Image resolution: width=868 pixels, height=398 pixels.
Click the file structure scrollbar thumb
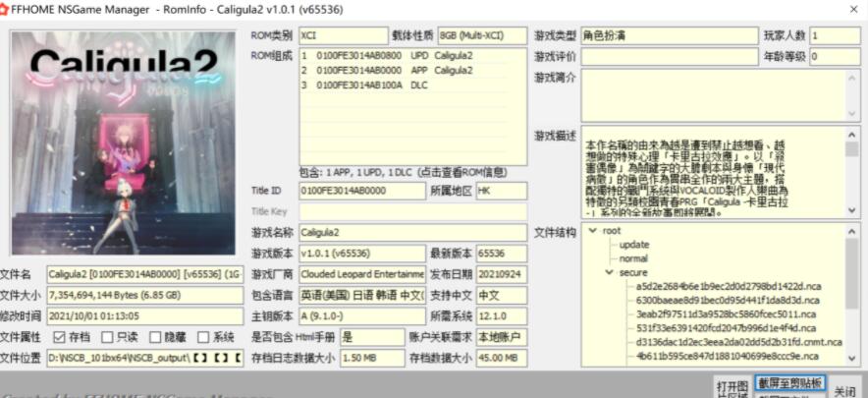(x=852, y=272)
